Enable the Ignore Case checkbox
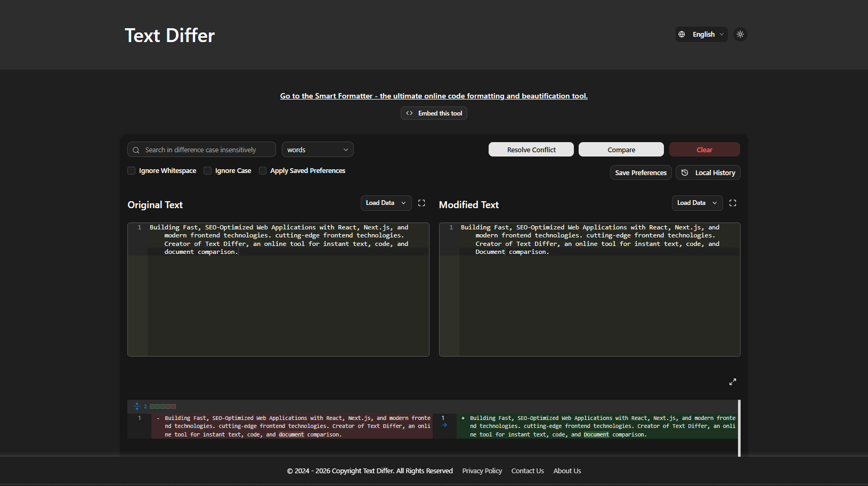 [207, 171]
